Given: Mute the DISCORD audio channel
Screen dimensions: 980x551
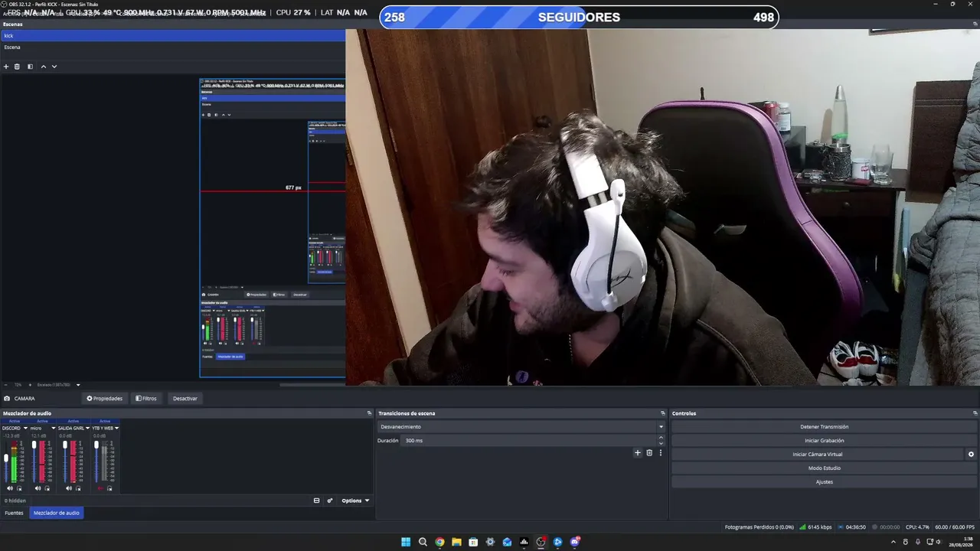Looking at the screenshot, I should (10, 487).
